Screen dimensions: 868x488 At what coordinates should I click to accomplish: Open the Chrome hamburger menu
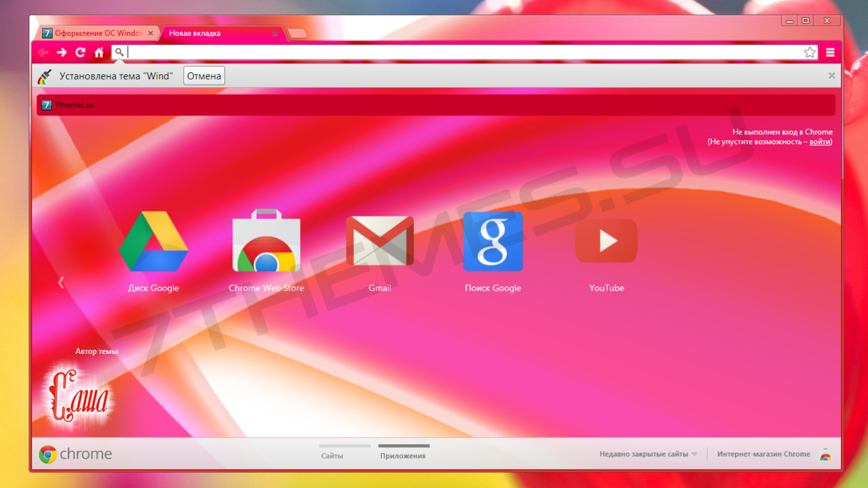(x=830, y=53)
